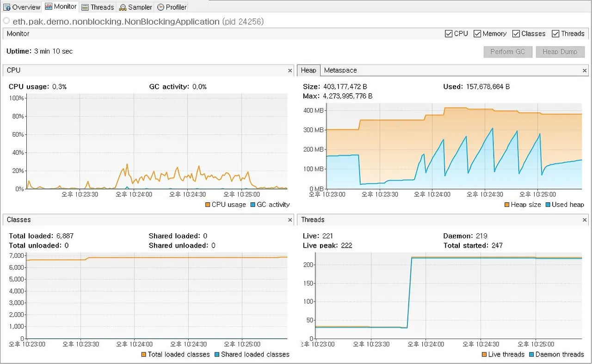Close the CPU graph panel
The image size is (592, 364).
pyautogui.click(x=290, y=71)
